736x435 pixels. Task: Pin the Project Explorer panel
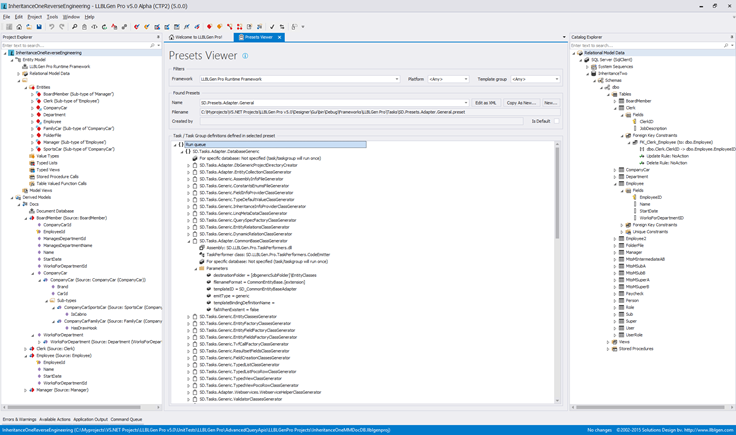158,37
